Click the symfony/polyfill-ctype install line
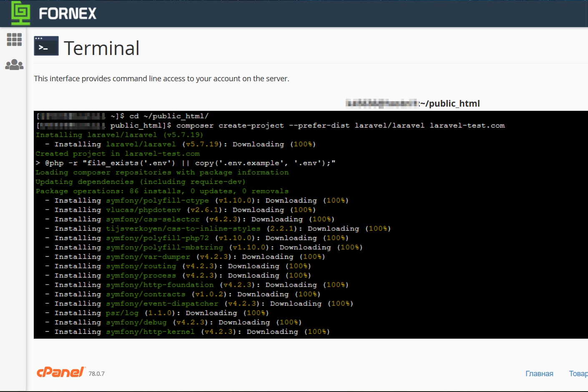 (x=196, y=200)
